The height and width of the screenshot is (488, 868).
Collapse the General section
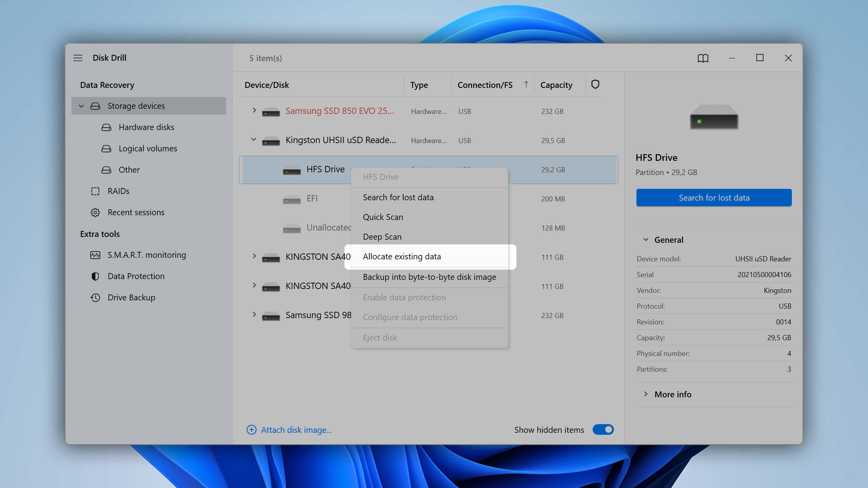[646, 240]
